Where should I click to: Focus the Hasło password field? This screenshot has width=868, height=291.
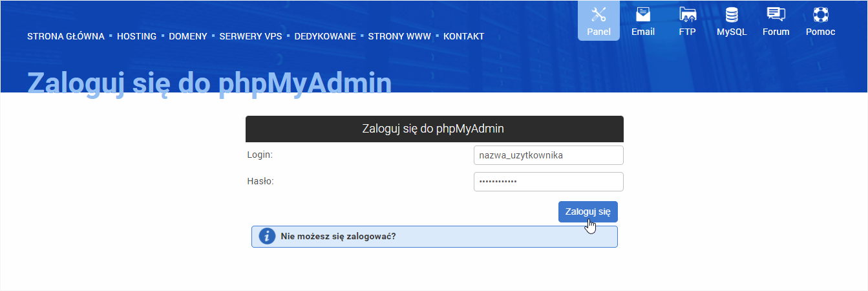(549, 182)
